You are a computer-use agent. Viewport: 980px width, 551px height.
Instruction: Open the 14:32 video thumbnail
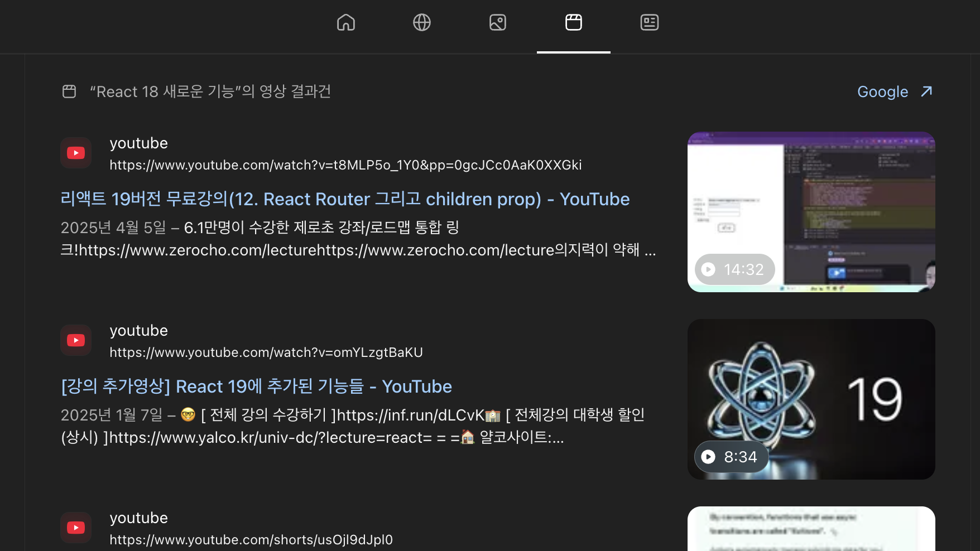pos(811,212)
